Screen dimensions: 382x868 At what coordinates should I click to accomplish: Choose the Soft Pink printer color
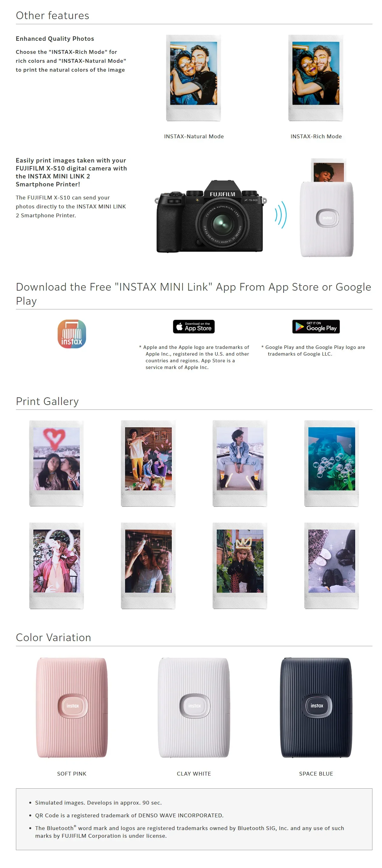click(72, 707)
